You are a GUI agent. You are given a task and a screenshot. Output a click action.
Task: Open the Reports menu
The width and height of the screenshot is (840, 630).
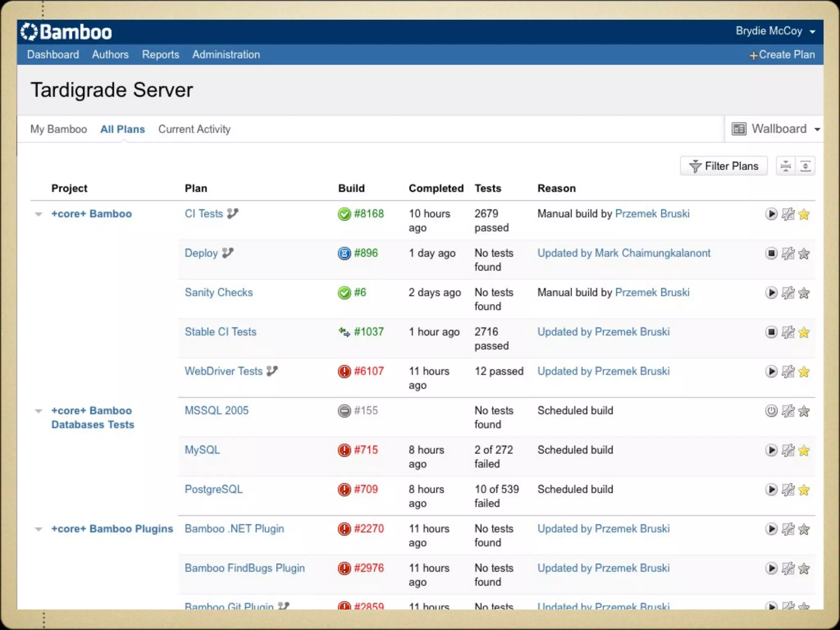(x=160, y=55)
